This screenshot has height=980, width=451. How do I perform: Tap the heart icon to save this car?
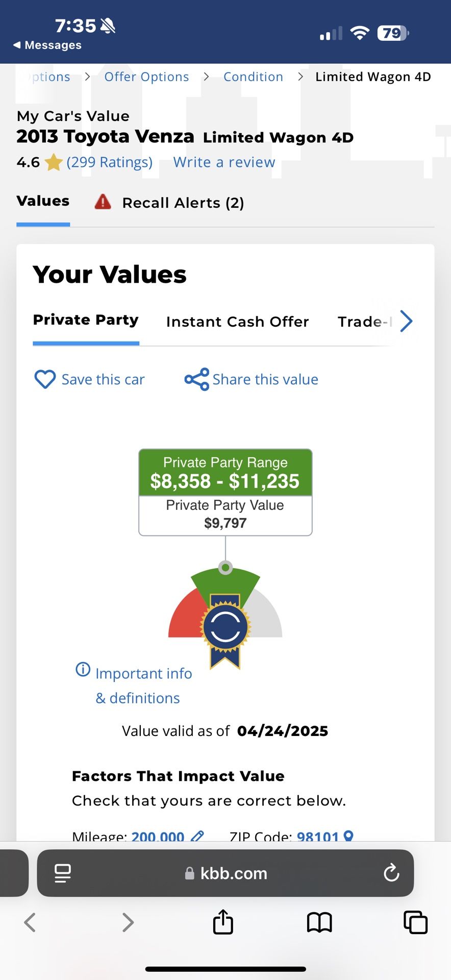pos(45,379)
